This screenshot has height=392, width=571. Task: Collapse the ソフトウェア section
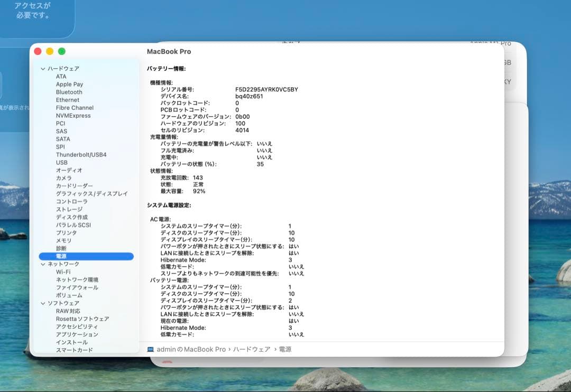point(42,303)
